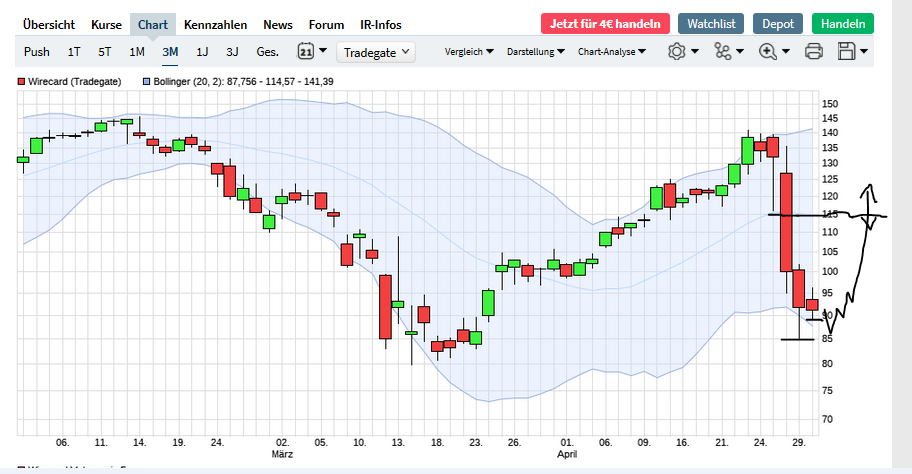Open the Chart-Analyse dropdown menu
Screen dimensions: 912x474
pyautogui.click(x=612, y=51)
